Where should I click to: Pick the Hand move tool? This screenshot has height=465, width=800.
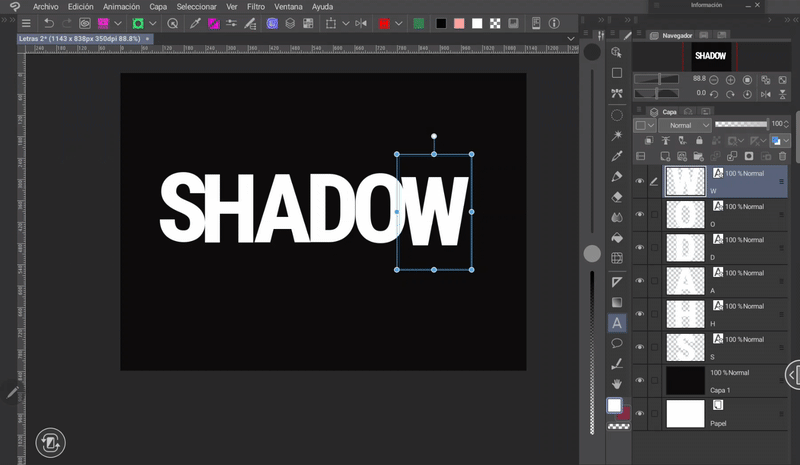[x=617, y=382]
